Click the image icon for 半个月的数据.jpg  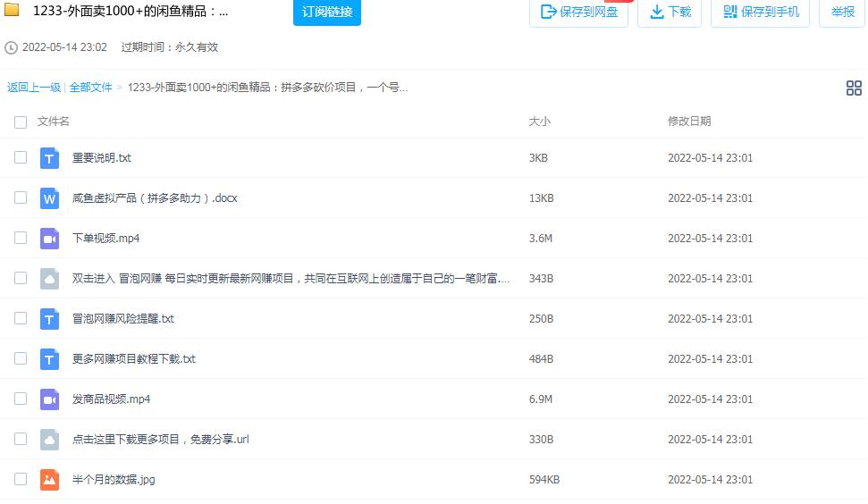[x=49, y=480]
